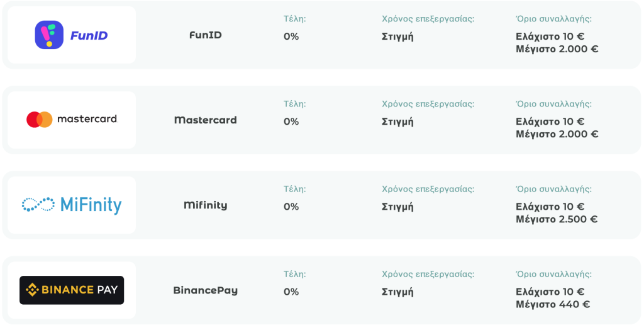Click Mifinity Χρόνος επεξεργασίας label
Screen dimensions: 644x330
pyautogui.click(x=428, y=190)
